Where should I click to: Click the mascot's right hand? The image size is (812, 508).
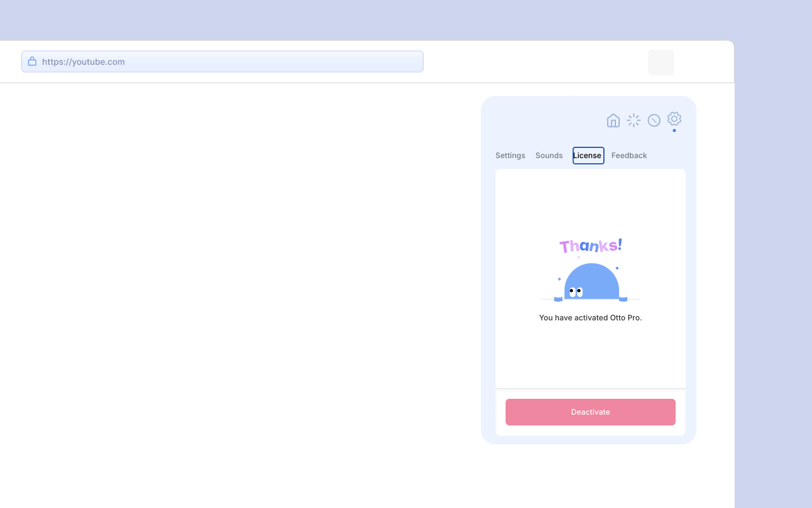(x=623, y=299)
